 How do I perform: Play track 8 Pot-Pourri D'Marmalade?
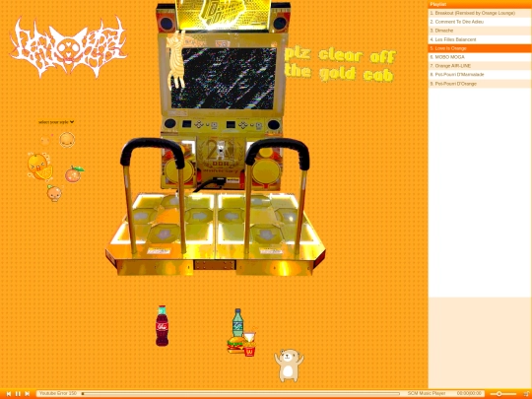480,75
